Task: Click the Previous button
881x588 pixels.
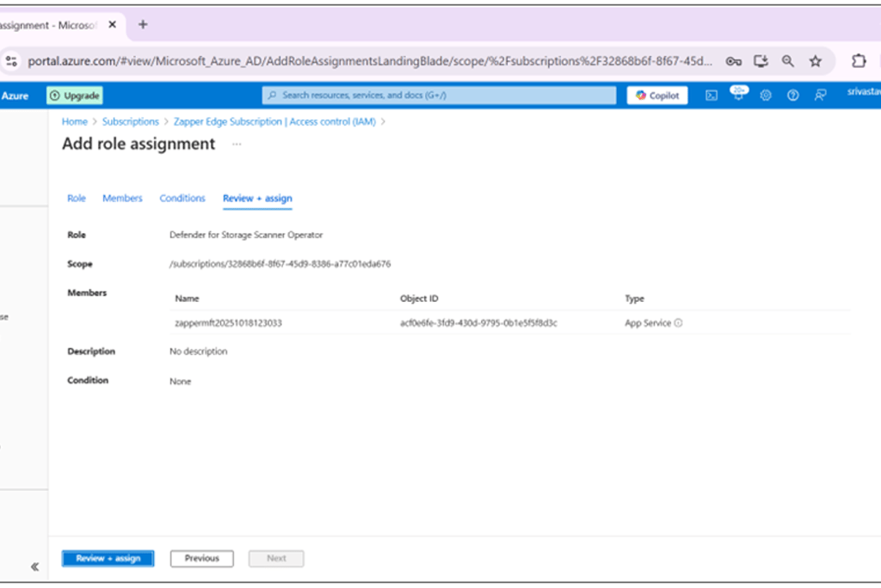Action: 201,559
